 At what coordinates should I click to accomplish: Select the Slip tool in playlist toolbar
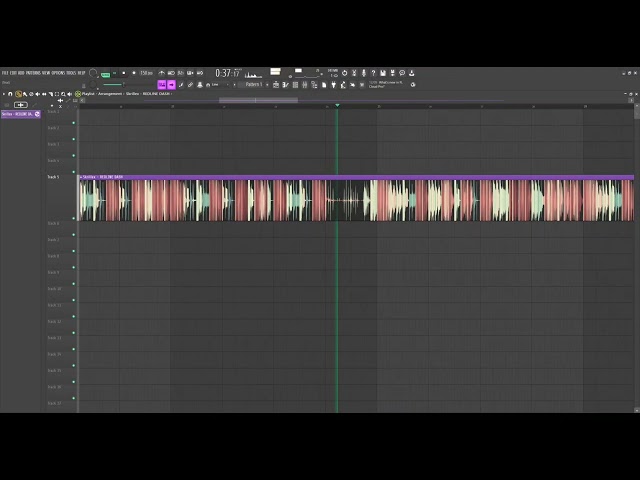(x=44, y=94)
